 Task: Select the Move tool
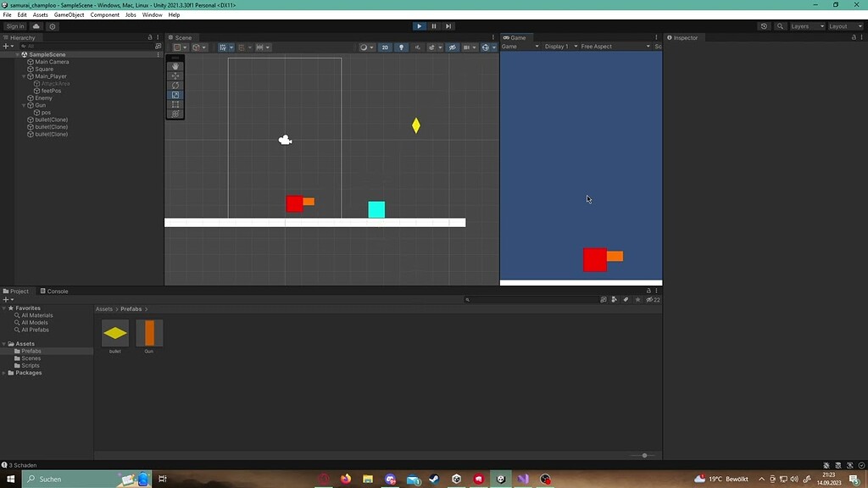175,75
